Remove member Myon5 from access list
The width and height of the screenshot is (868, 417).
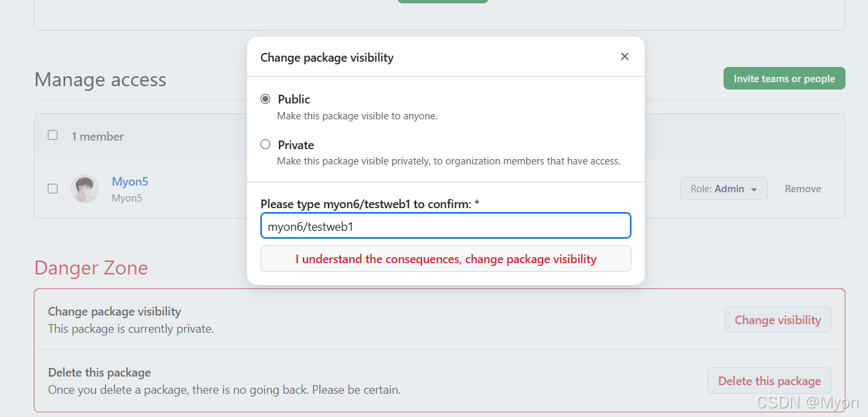pyautogui.click(x=802, y=189)
